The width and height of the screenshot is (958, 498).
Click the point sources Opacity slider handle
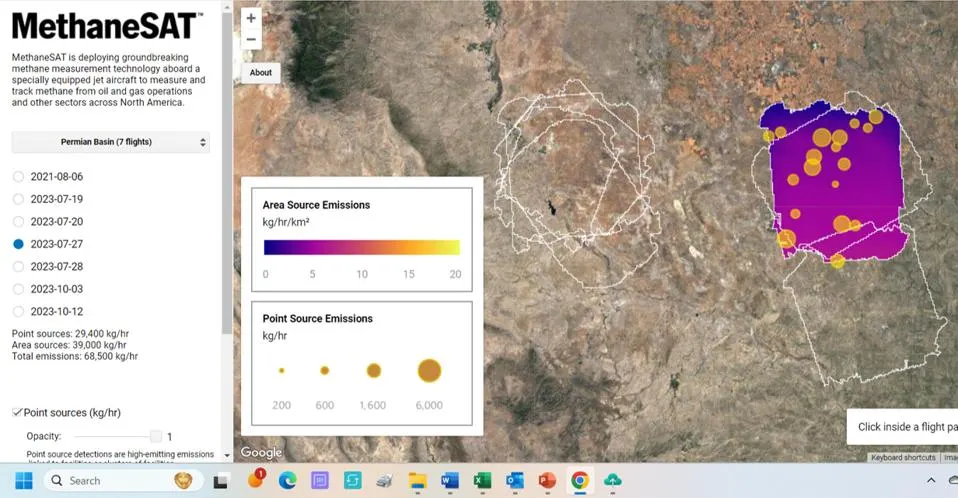tap(155, 436)
